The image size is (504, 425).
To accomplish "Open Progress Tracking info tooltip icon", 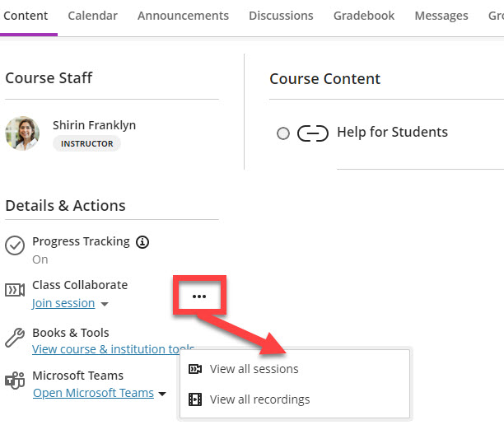I will click(142, 242).
